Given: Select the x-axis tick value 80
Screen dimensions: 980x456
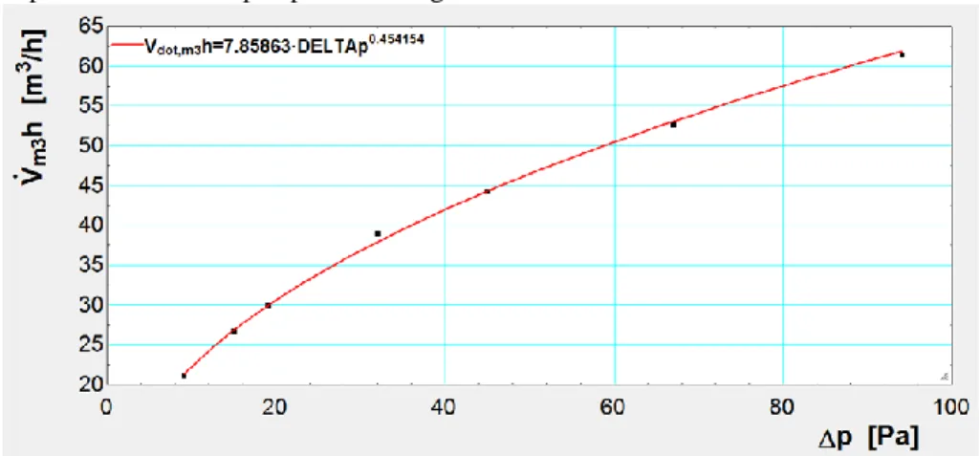Looking at the screenshot, I should click(782, 406).
